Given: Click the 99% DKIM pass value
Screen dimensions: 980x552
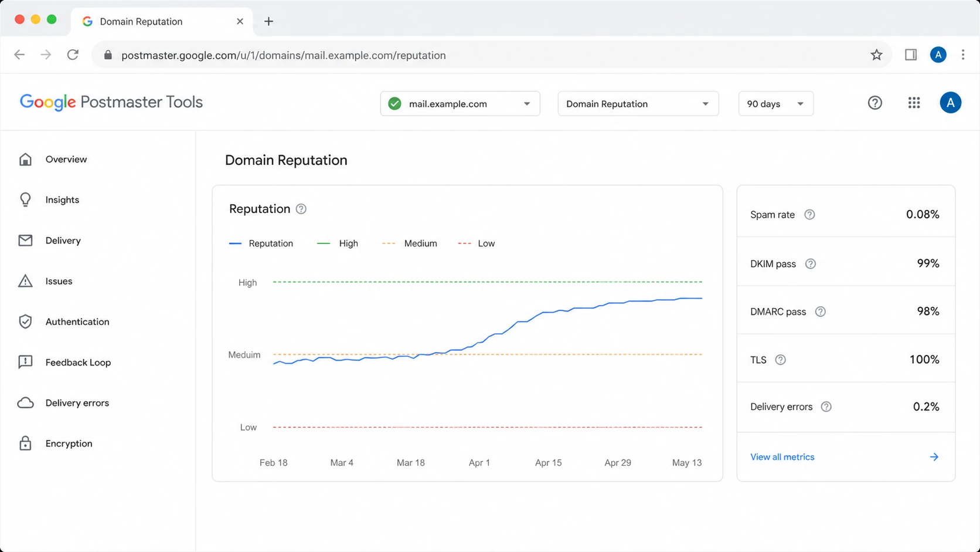Looking at the screenshot, I should click(928, 263).
